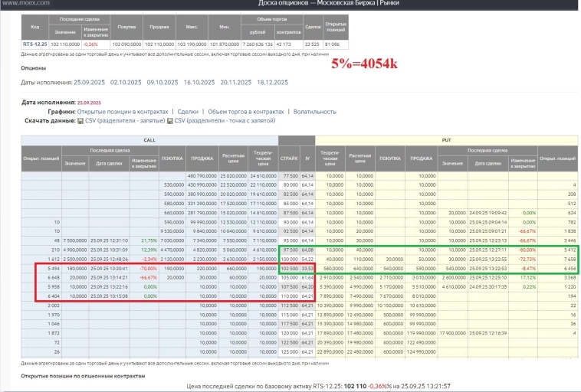Image resolution: width=581 pixels, height=392 pixels.
Task: Select the 102 500 strike row
Action: 289,269
